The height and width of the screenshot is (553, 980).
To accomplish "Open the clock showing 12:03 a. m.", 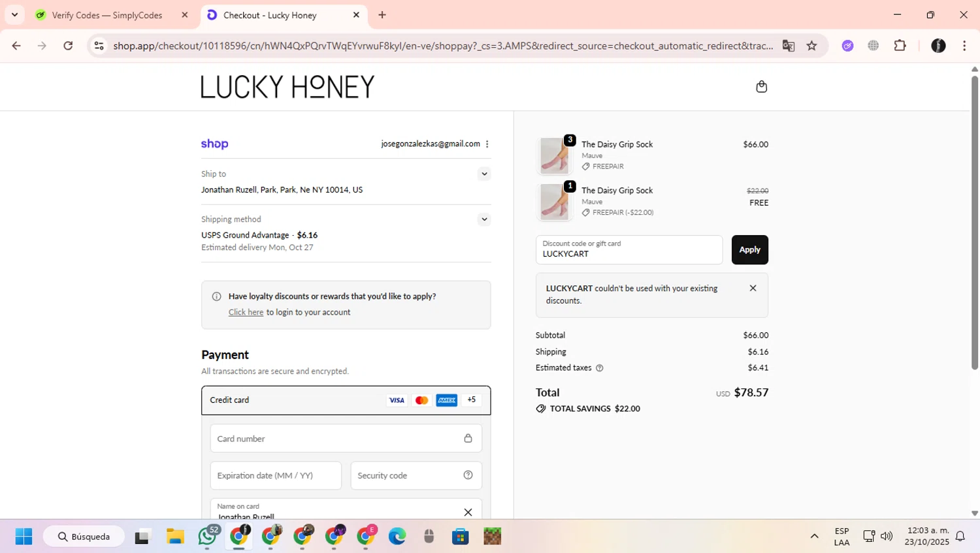I will click(x=926, y=537).
